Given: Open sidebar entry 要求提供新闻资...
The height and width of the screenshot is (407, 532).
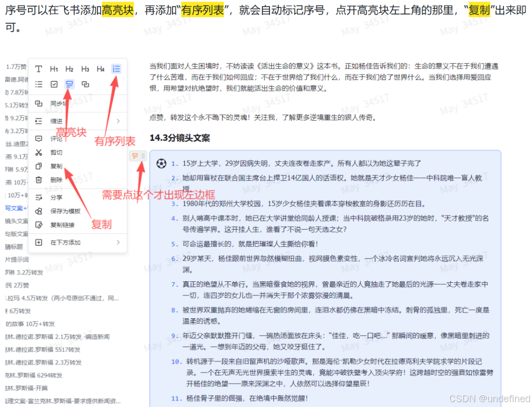Looking at the screenshot, I should click(63, 401).
